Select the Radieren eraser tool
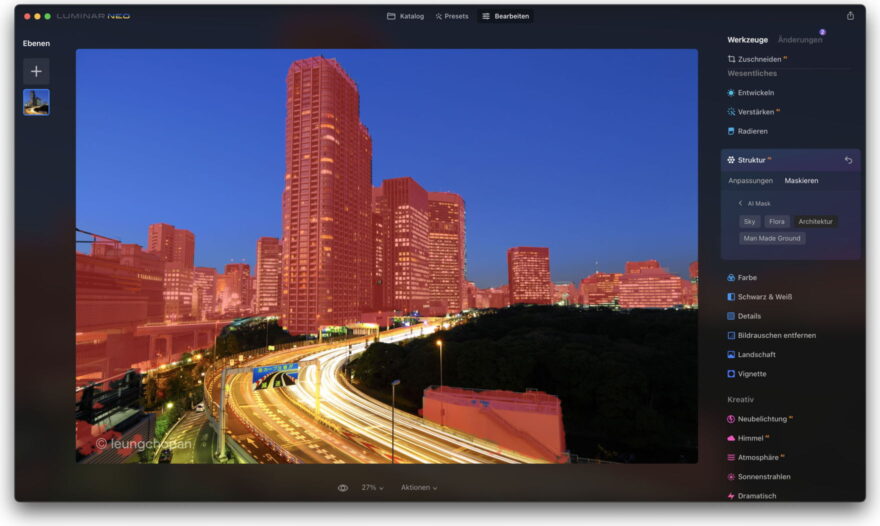 click(752, 131)
